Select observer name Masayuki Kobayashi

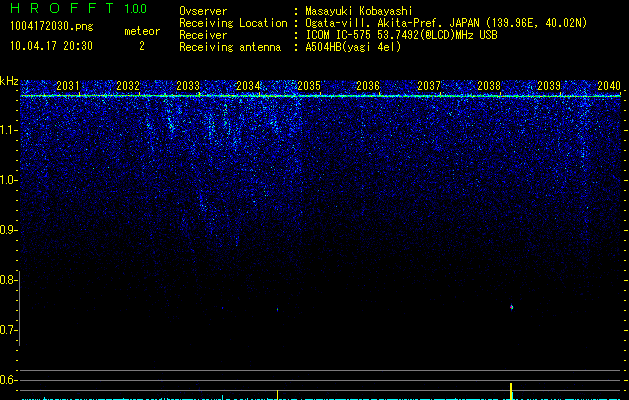tap(359, 11)
